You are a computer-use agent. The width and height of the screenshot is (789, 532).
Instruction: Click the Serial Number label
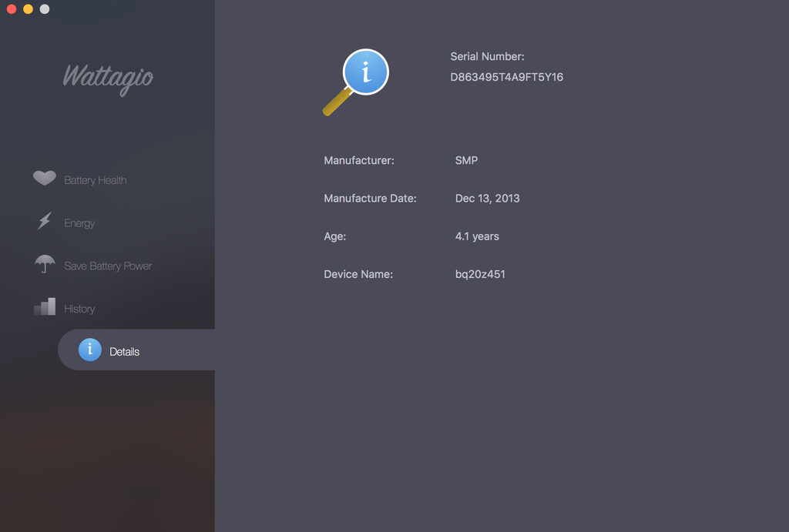point(487,56)
